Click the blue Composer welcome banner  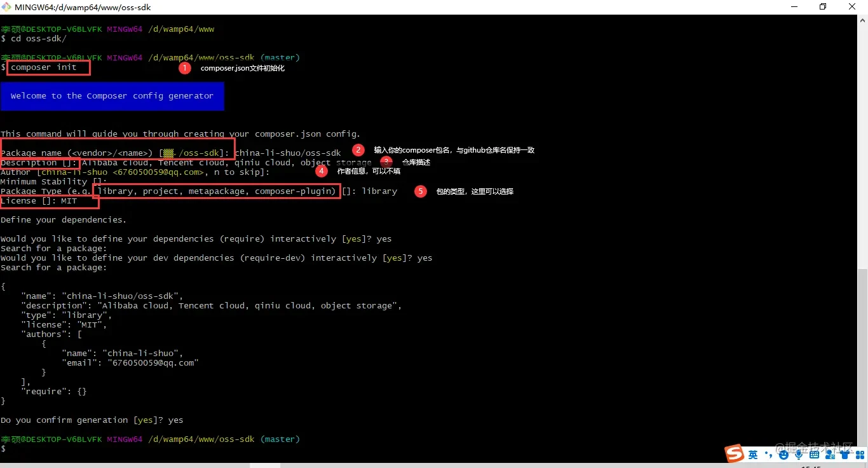(x=112, y=96)
